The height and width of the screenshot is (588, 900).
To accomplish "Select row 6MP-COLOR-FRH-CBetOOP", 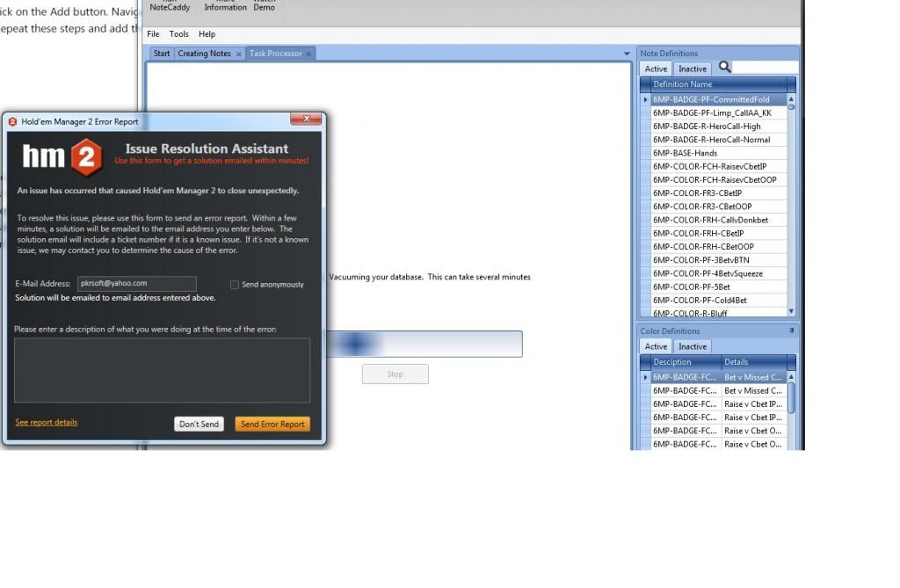I will click(719, 247).
